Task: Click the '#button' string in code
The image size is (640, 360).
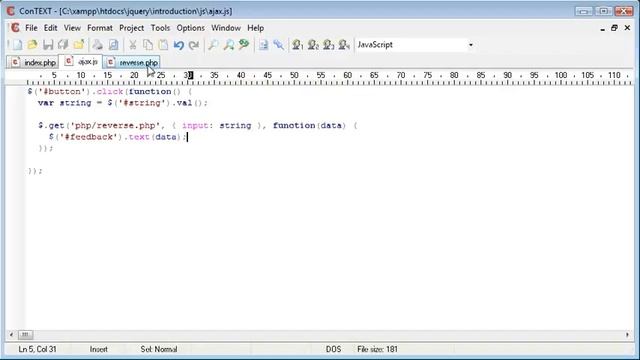Action: point(61,91)
